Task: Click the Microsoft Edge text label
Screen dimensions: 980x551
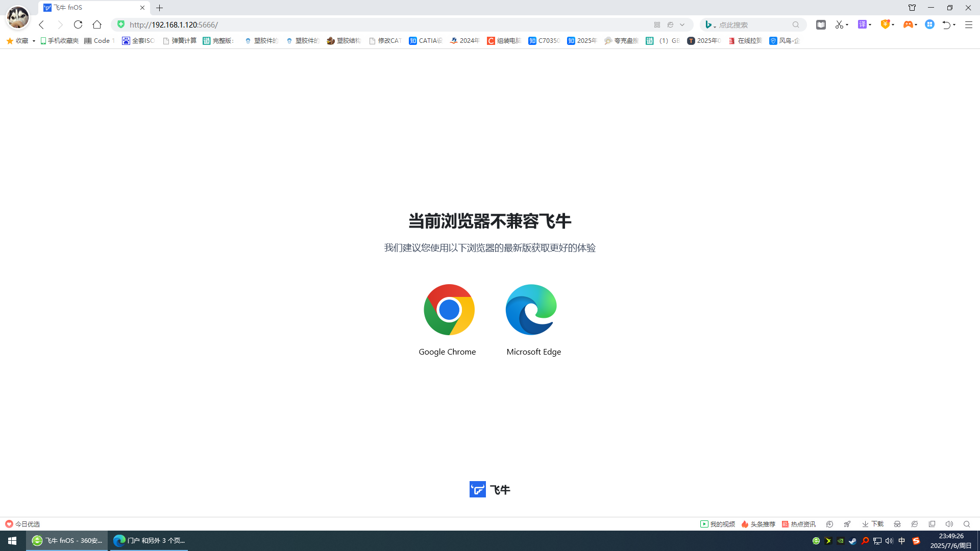Action: (534, 352)
